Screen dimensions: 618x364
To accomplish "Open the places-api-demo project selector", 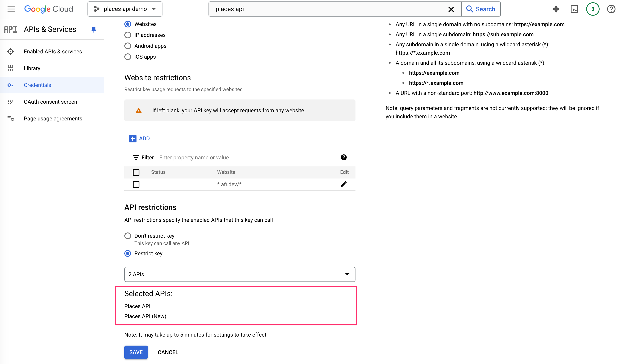I will point(125,9).
